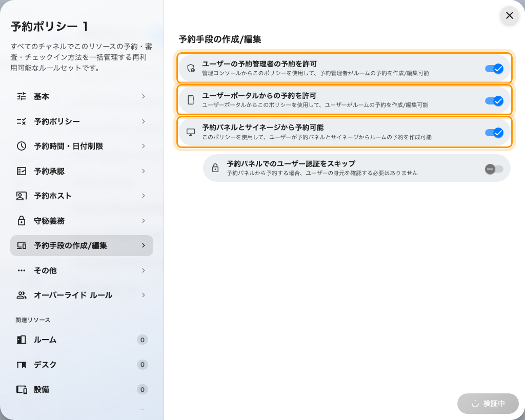
Task: Expand その他 chevron arrow
Action: coord(144,270)
